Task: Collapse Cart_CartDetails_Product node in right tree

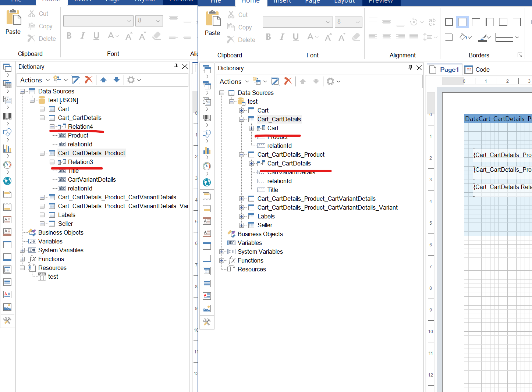Action: tap(241, 154)
